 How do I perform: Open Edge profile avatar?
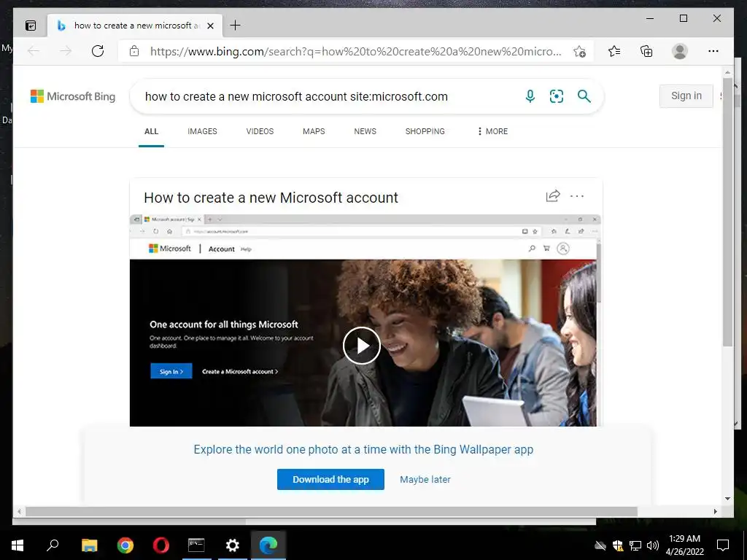pos(680,51)
